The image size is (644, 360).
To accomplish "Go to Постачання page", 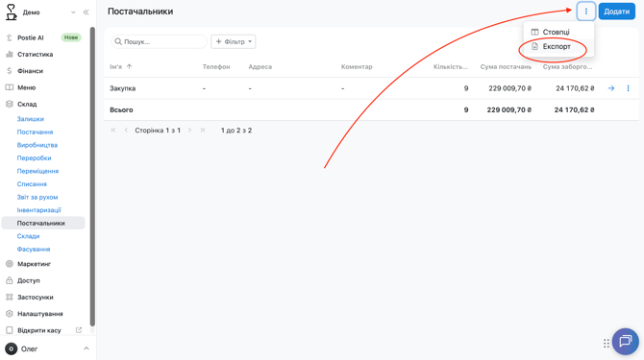I will pyautogui.click(x=35, y=132).
